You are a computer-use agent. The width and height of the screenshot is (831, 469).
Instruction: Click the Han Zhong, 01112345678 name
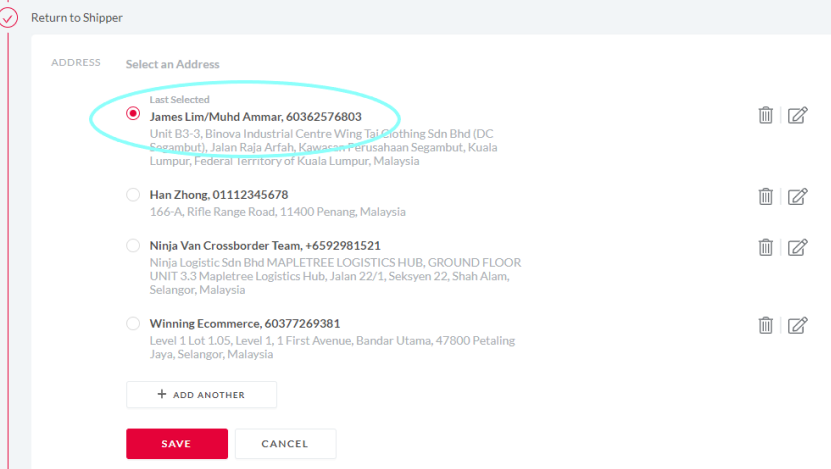point(219,194)
